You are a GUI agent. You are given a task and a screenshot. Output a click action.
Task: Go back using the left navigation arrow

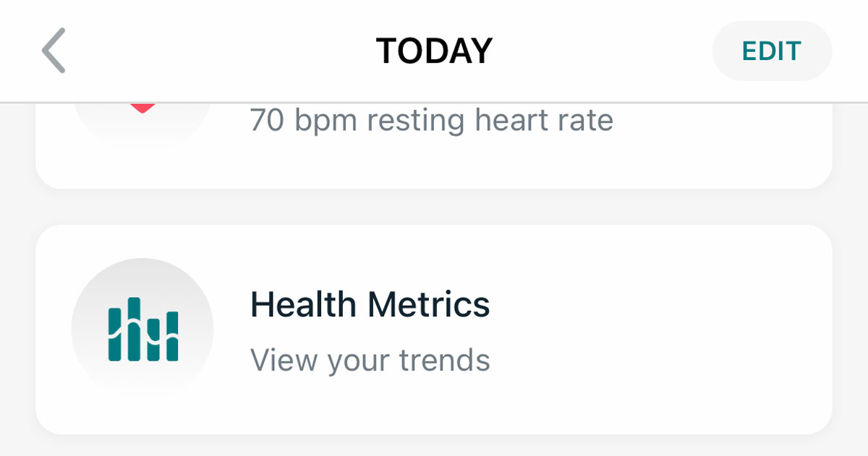53,51
